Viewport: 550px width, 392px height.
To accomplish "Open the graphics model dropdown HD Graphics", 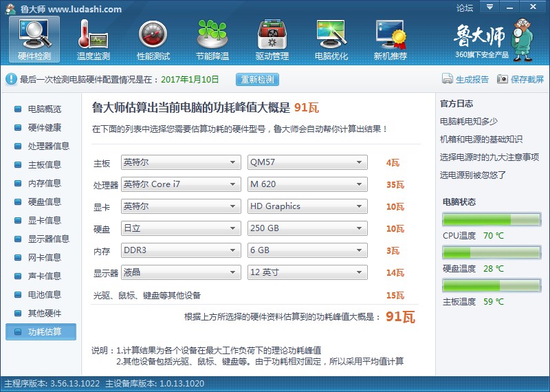I will click(307, 206).
